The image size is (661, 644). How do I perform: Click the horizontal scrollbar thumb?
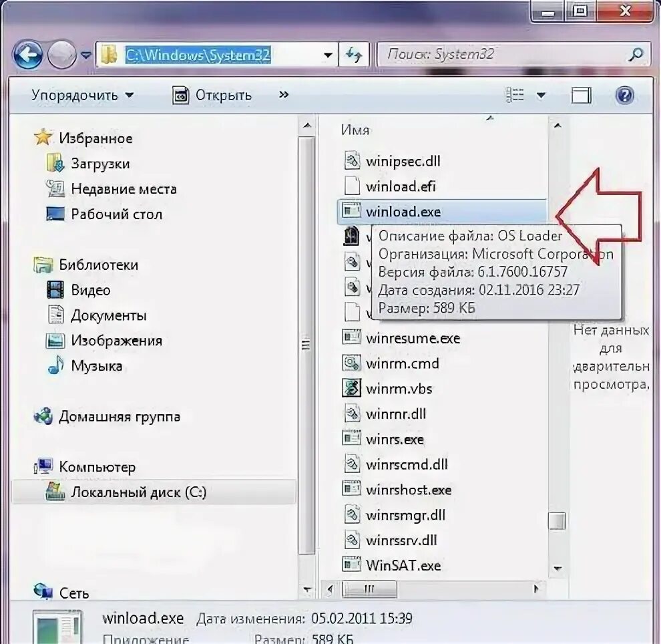click(369, 589)
